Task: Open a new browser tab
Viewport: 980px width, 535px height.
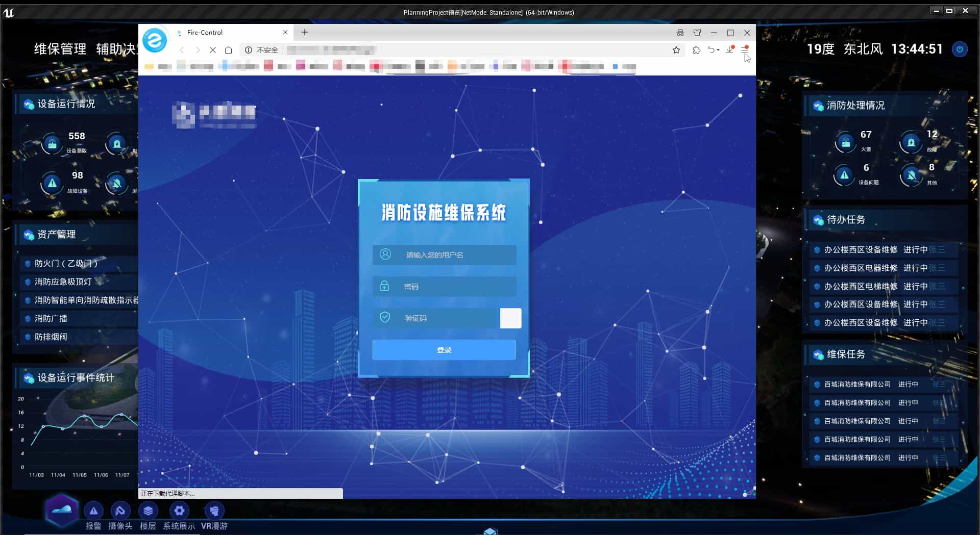Action: (x=305, y=32)
